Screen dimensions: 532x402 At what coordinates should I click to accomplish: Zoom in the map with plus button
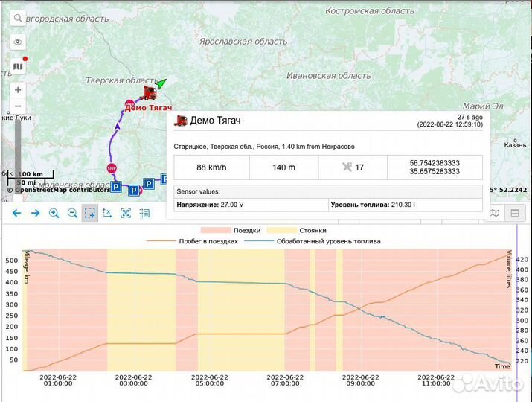[18, 89]
